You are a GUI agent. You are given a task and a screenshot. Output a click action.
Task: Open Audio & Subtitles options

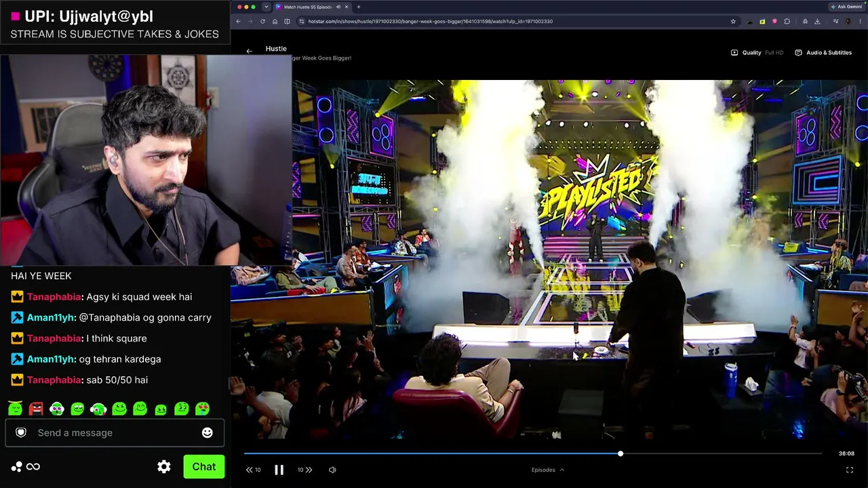tap(823, 52)
